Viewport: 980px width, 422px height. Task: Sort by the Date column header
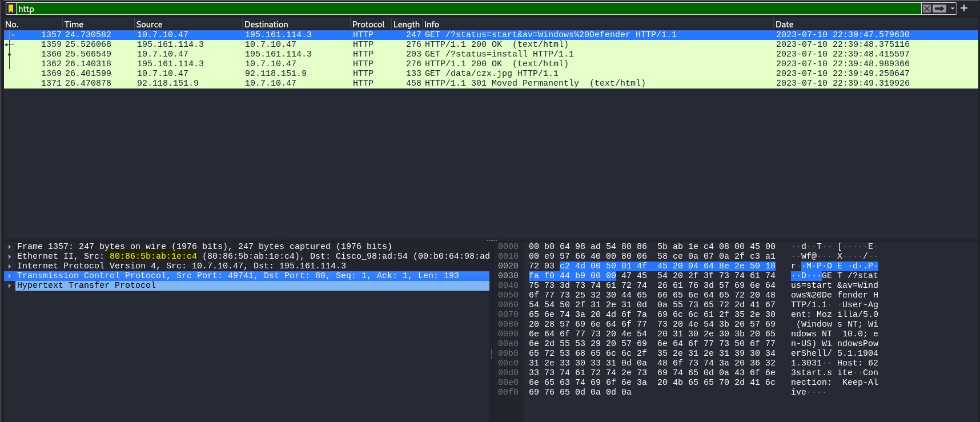[784, 25]
